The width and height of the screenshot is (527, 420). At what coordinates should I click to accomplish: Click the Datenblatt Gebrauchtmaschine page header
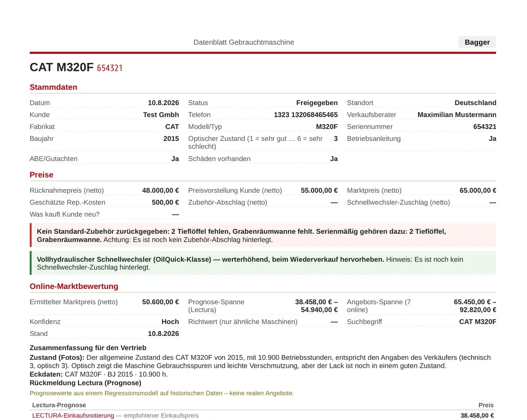(243, 42)
